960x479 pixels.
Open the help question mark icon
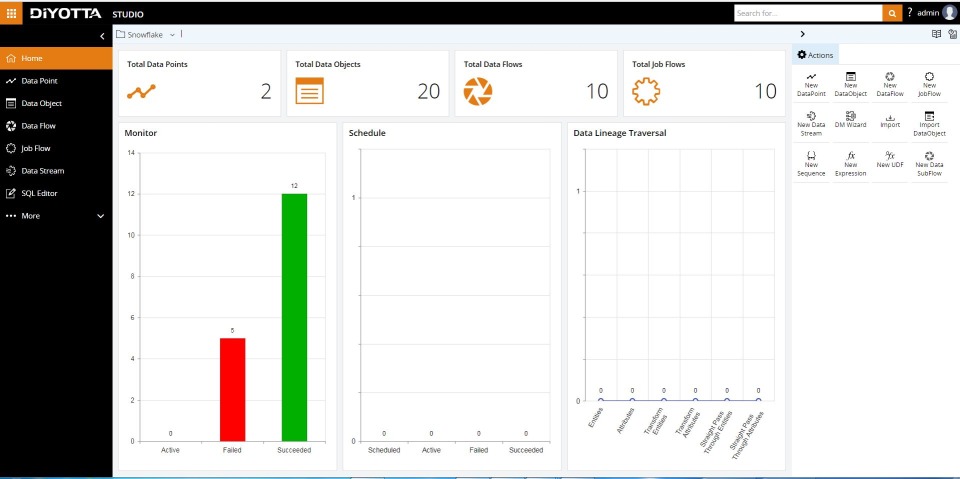click(910, 12)
